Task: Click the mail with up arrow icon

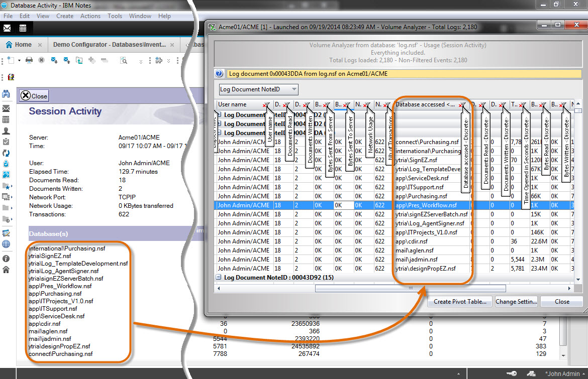Action: [x=67, y=60]
